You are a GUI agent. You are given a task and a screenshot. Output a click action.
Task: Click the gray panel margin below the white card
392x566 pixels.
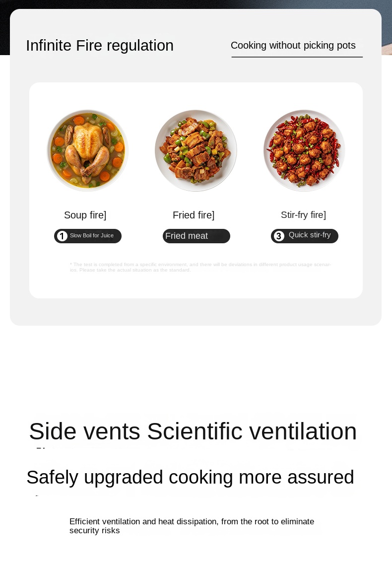[196, 312]
